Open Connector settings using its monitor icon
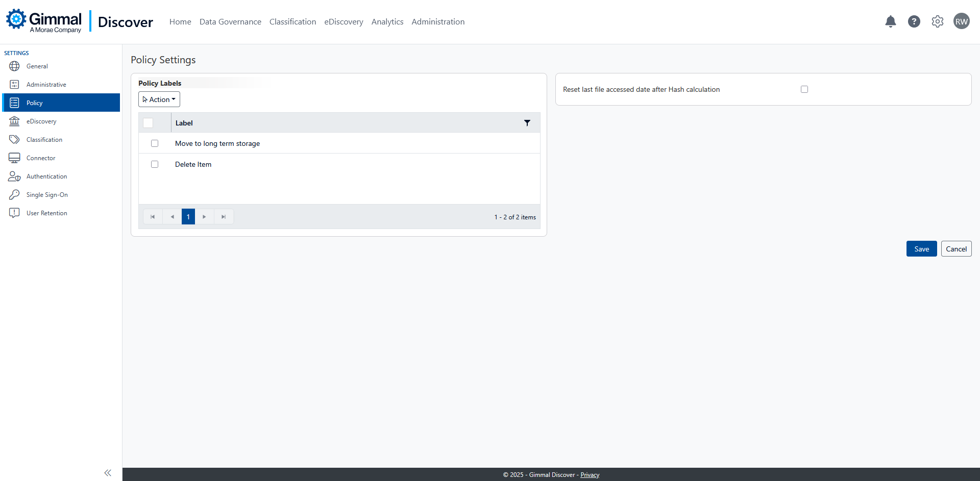 14,158
